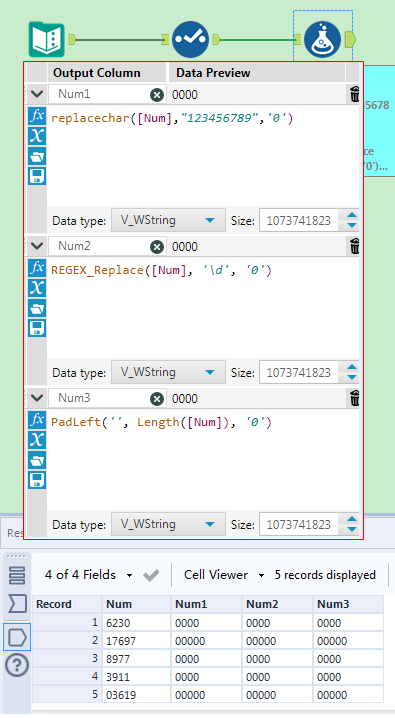Collapse the Num3 expression section
This screenshot has width=395, height=718.
click(x=37, y=398)
